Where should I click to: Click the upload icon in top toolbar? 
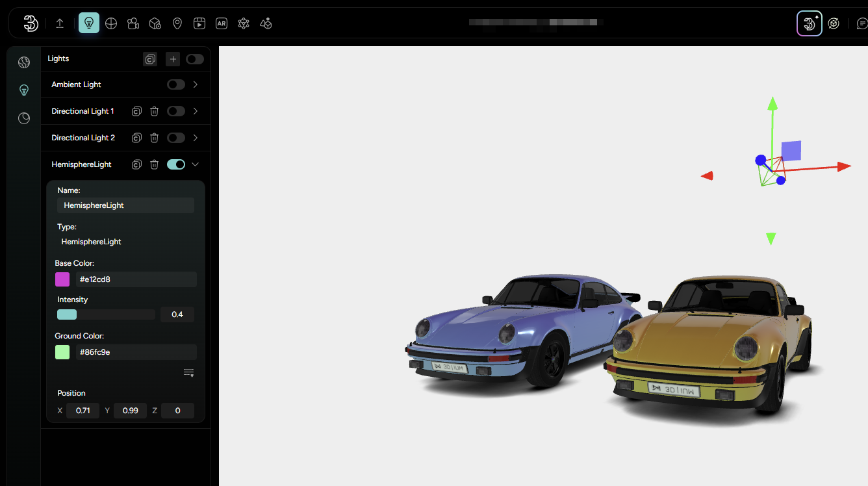click(60, 23)
